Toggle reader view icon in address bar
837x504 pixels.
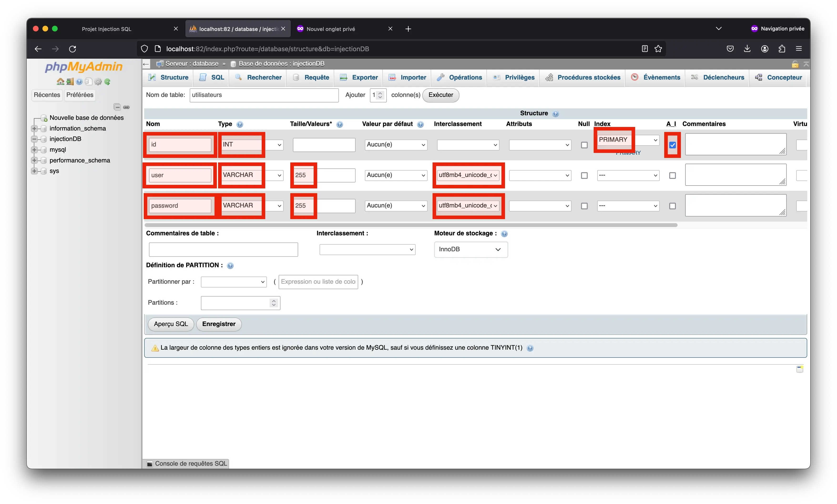(x=645, y=49)
